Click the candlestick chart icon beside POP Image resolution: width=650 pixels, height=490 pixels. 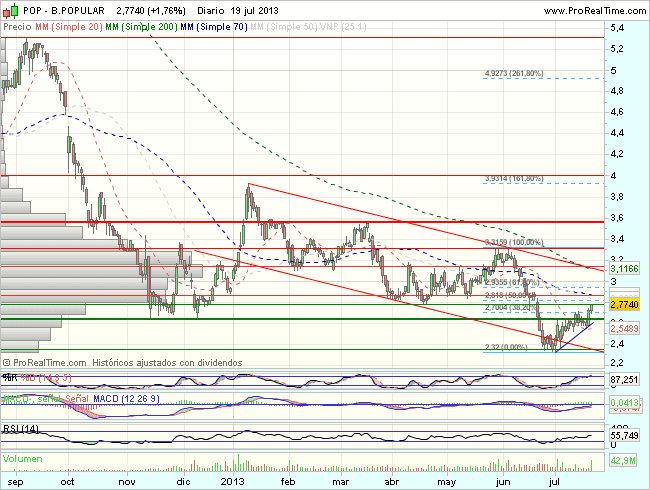point(10,11)
